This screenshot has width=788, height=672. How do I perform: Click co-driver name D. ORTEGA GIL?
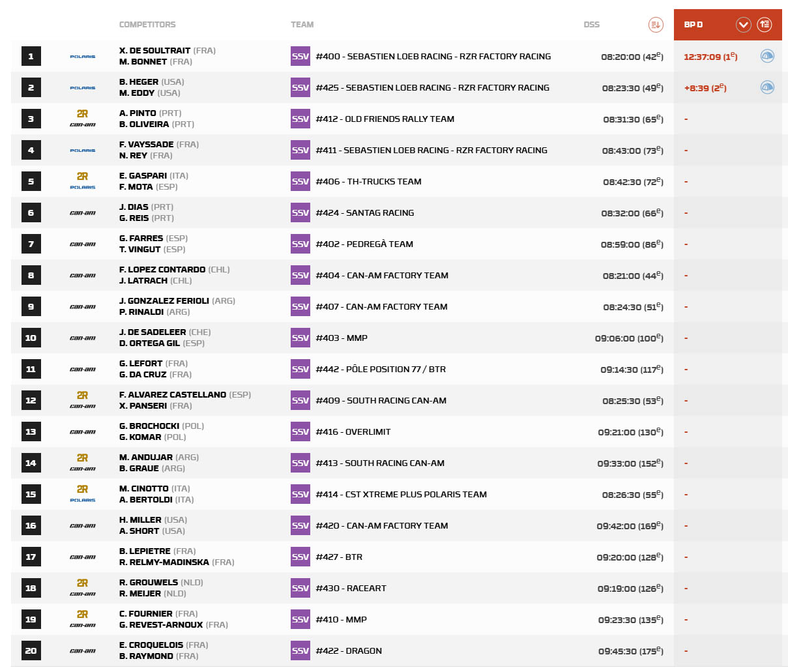click(x=149, y=343)
